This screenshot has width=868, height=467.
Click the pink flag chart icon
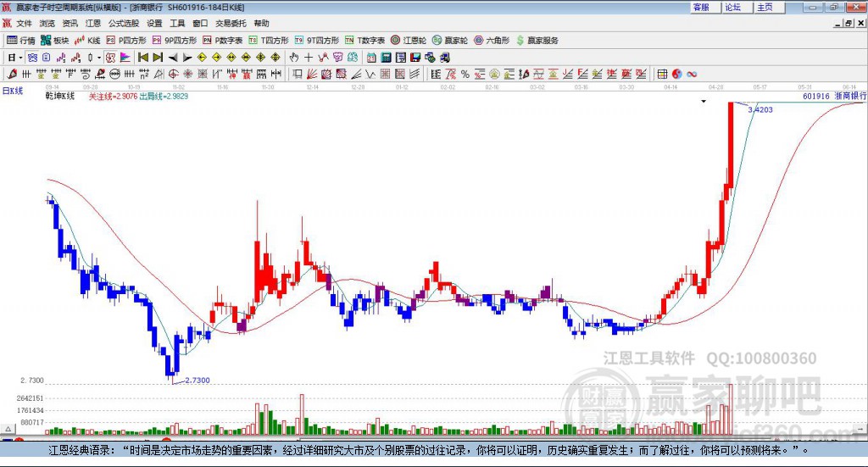click(x=125, y=58)
